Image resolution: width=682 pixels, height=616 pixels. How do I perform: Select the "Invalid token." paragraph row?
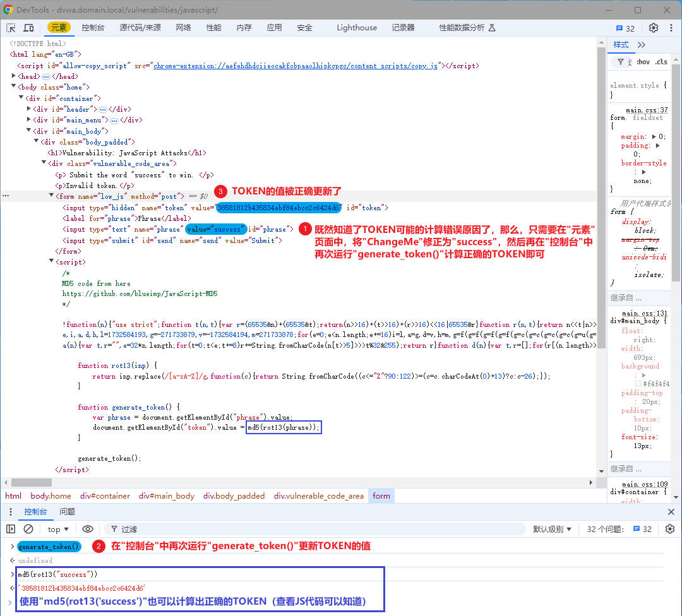[x=95, y=186]
